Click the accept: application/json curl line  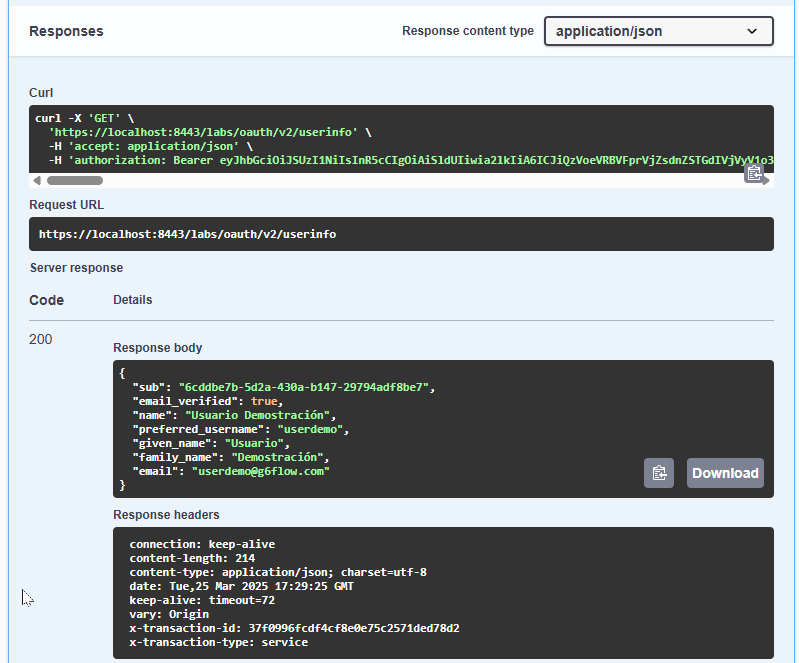pyautogui.click(x=151, y=146)
